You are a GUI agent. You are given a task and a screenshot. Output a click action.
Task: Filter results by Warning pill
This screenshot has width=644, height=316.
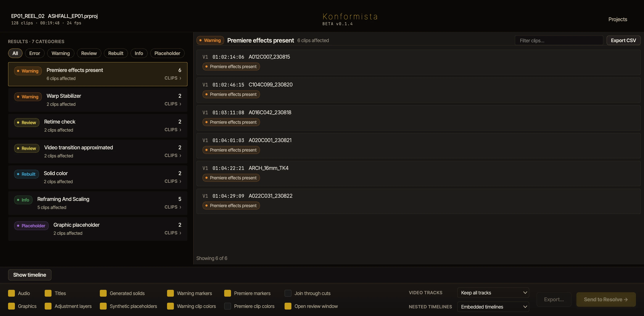(x=61, y=53)
